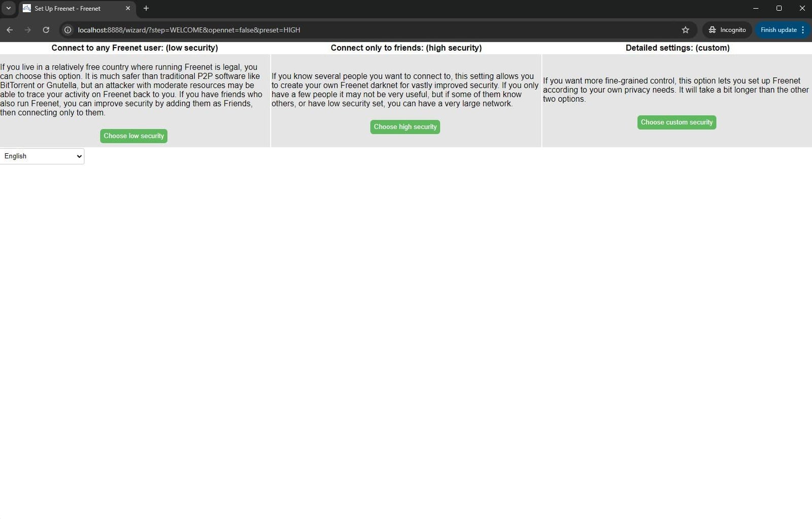This screenshot has width=812, height=519.
Task: Close the browser window
Action: (802, 8)
